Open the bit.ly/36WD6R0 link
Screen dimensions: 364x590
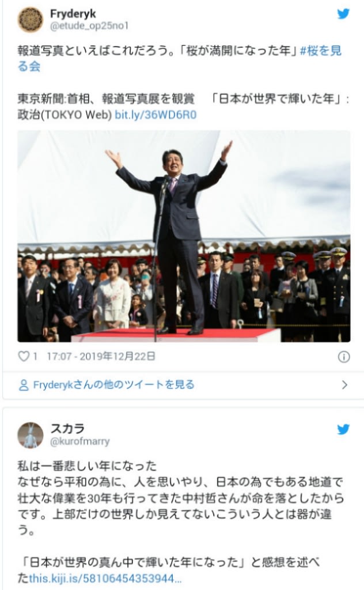156,115
